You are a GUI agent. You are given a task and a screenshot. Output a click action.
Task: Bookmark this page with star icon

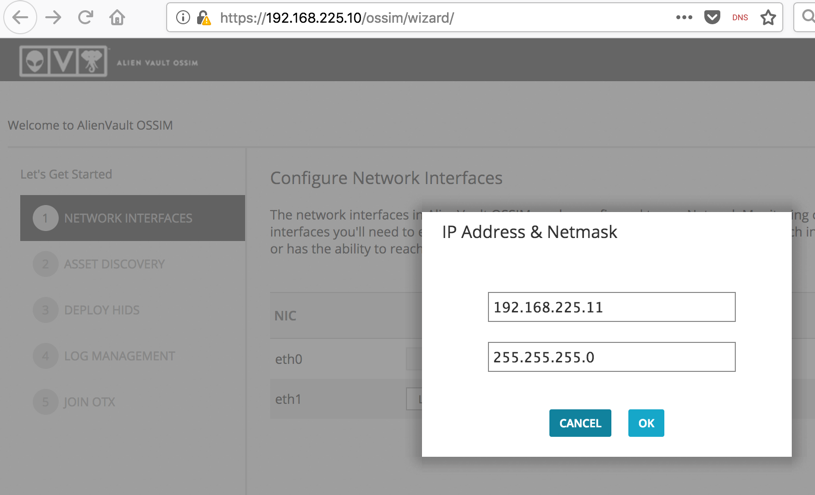point(768,17)
